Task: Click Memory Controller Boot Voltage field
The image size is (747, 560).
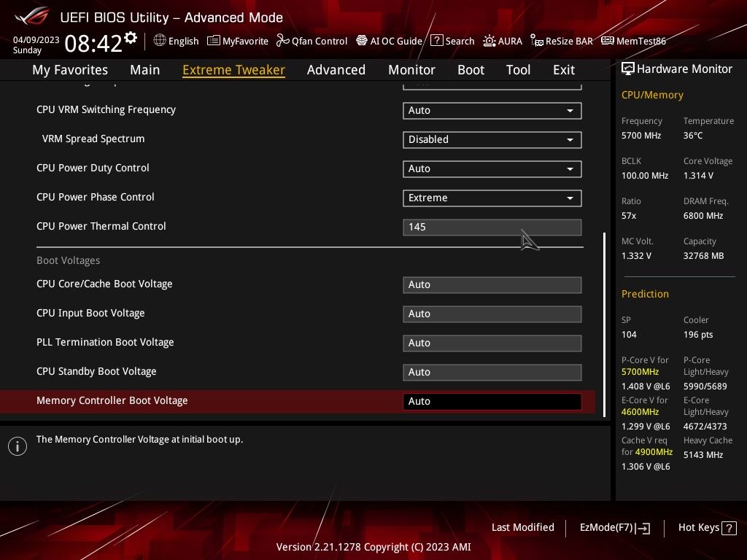Action: click(492, 402)
